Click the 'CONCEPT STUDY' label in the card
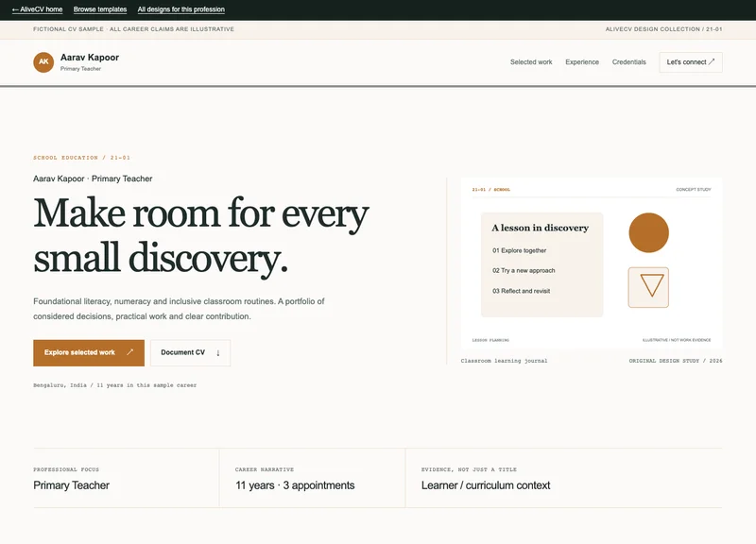Image resolution: width=756 pixels, height=544 pixels. pyautogui.click(x=694, y=190)
